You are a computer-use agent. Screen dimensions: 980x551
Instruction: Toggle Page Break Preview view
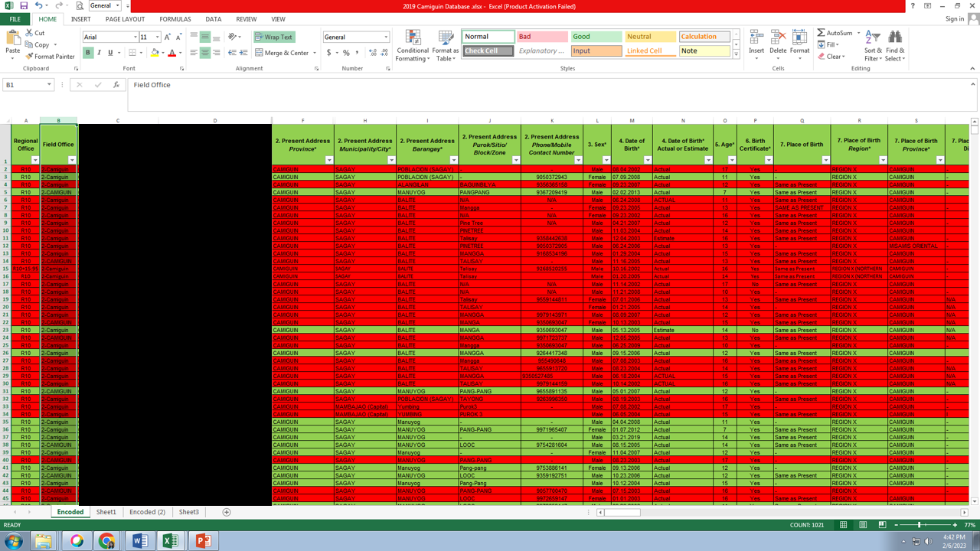tap(882, 525)
